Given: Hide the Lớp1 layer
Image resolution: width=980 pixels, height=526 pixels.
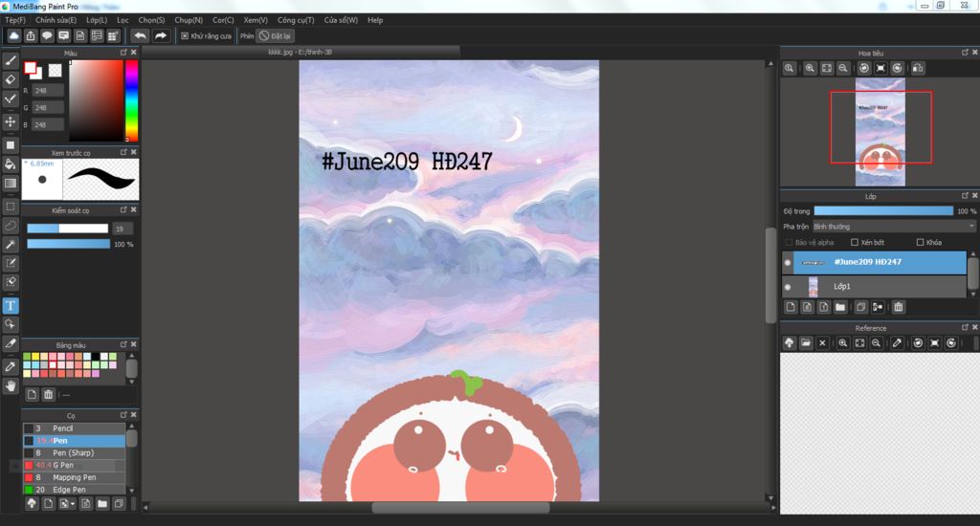Looking at the screenshot, I should click(788, 287).
